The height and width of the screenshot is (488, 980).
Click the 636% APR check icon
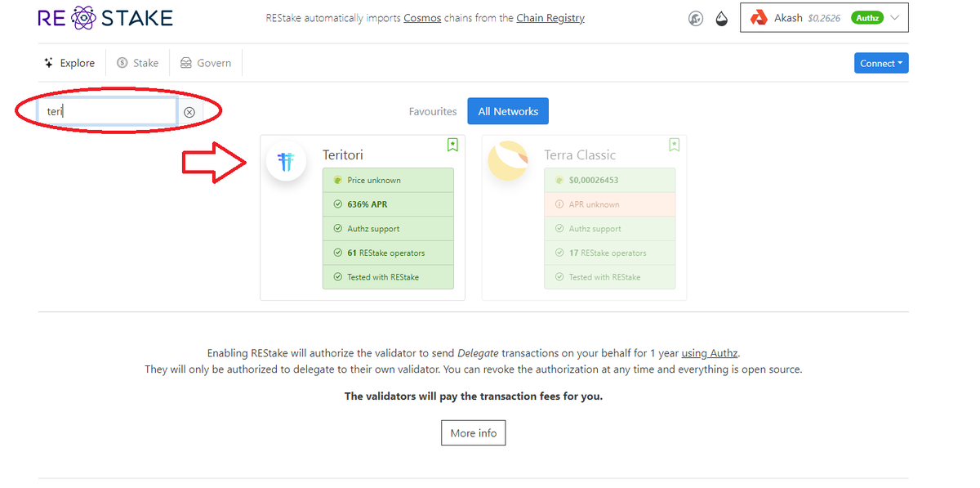click(338, 204)
